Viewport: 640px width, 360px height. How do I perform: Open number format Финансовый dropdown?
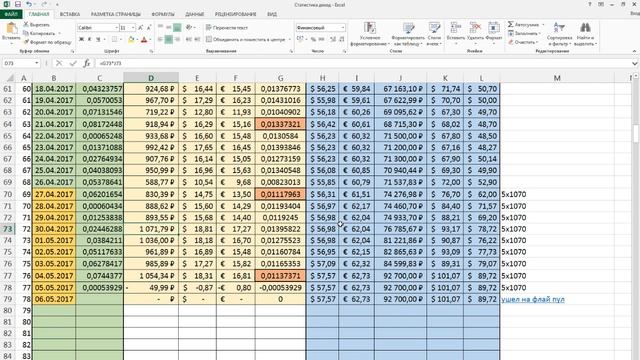(x=342, y=27)
